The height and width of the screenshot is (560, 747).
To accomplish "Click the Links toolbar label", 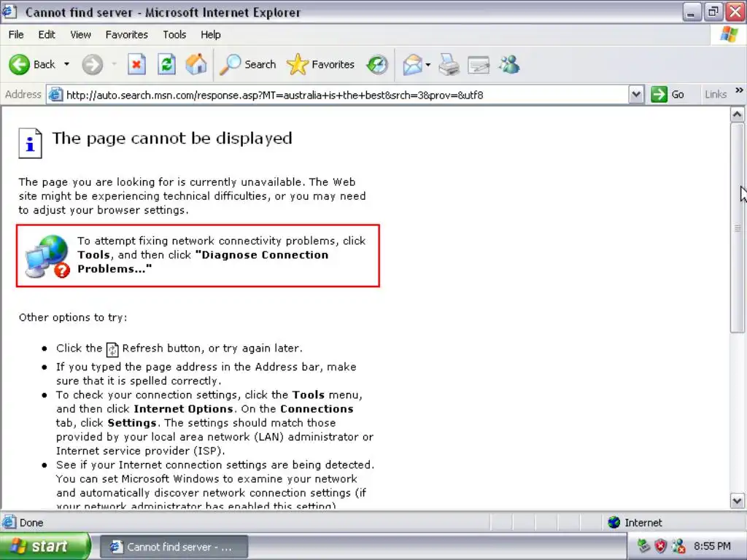I will pyautogui.click(x=716, y=94).
